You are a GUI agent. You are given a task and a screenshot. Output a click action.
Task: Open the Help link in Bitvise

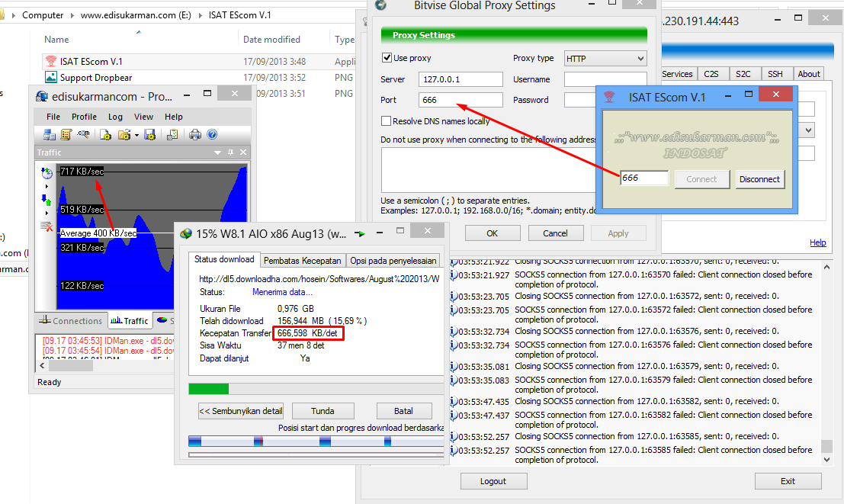click(817, 242)
